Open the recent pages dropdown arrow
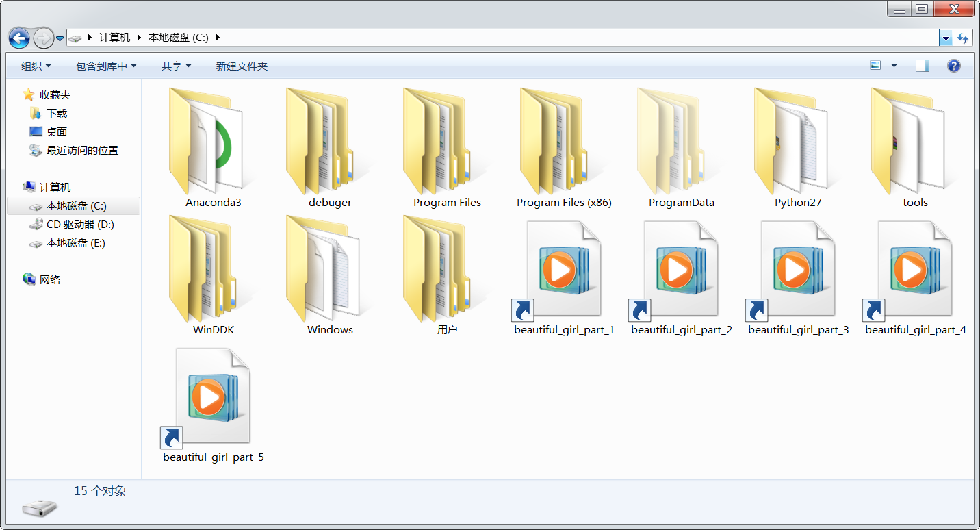The width and height of the screenshot is (980, 530). click(60, 38)
